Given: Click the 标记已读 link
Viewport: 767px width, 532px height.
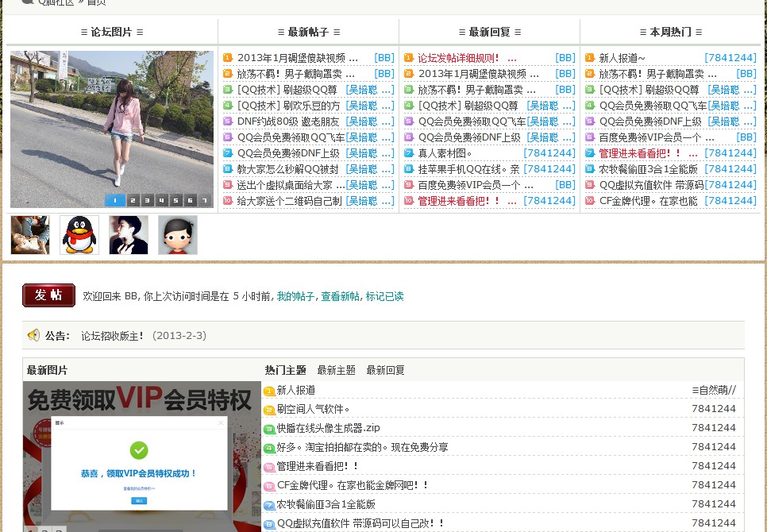Looking at the screenshot, I should 384,296.
